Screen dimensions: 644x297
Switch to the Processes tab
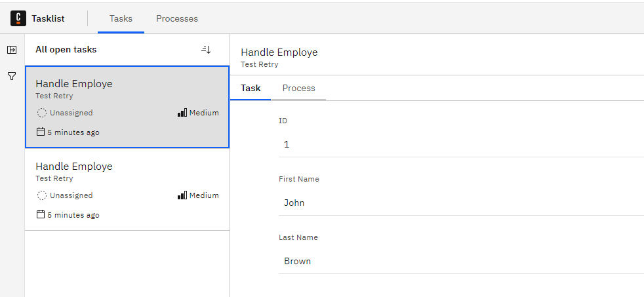click(x=177, y=18)
